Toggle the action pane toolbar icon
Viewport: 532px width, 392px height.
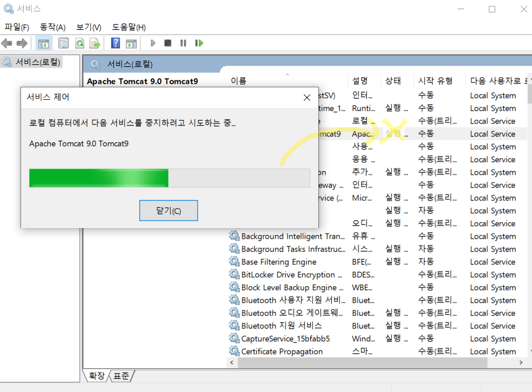point(131,43)
